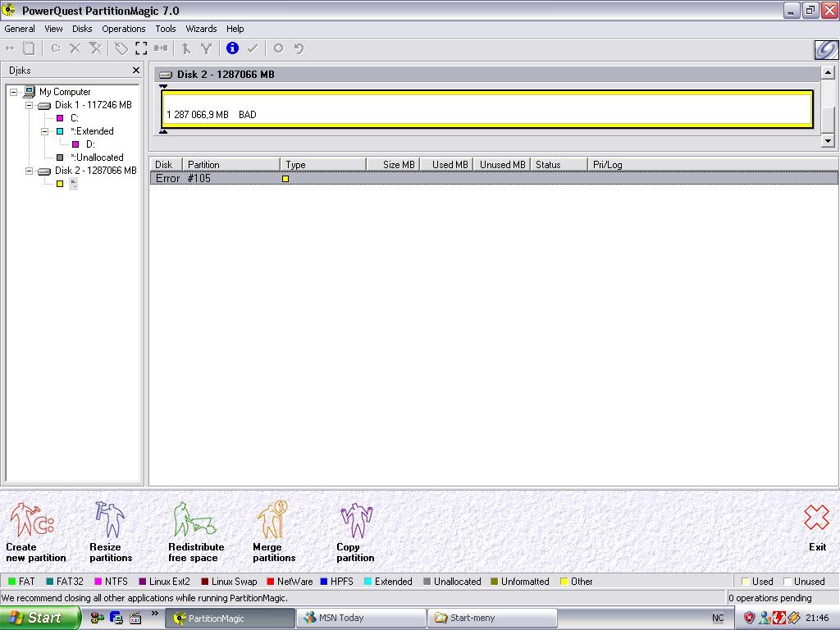Click the disk map scroll down arrow
The image size is (840, 630).
tap(829, 141)
